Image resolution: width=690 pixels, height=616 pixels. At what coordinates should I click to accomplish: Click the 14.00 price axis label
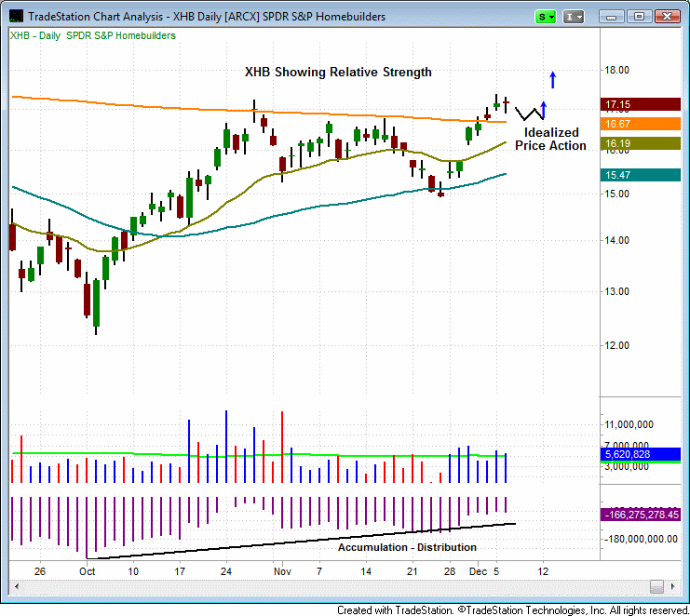pyautogui.click(x=617, y=240)
